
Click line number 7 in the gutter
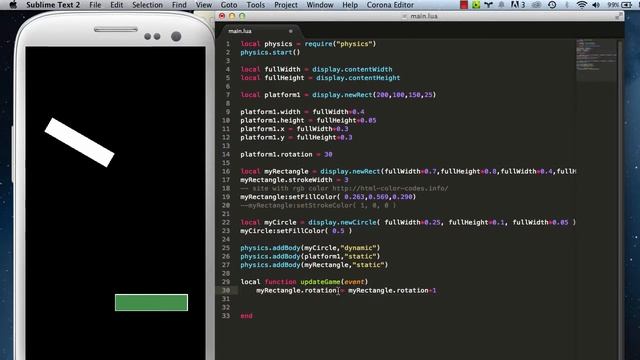pos(228,95)
